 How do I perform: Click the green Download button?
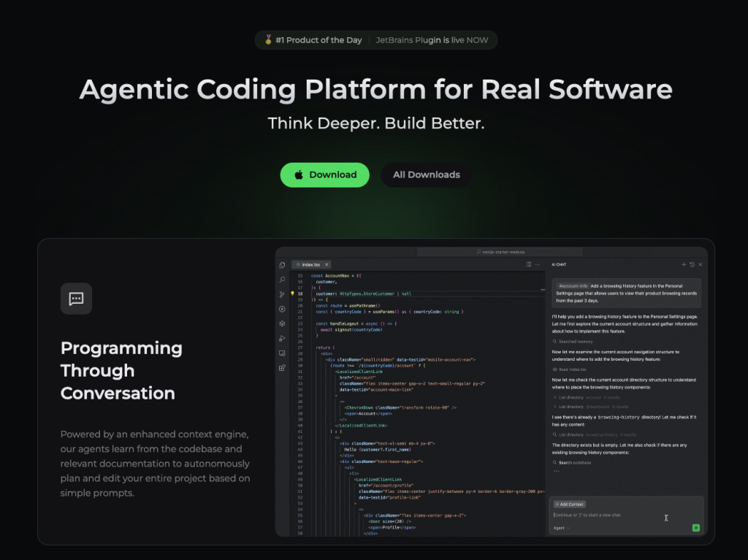coord(324,174)
